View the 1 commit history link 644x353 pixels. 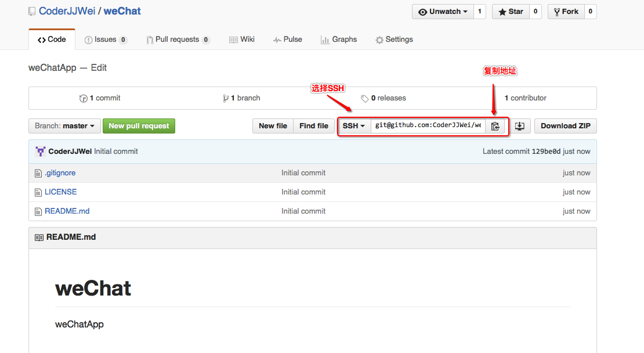click(x=100, y=98)
